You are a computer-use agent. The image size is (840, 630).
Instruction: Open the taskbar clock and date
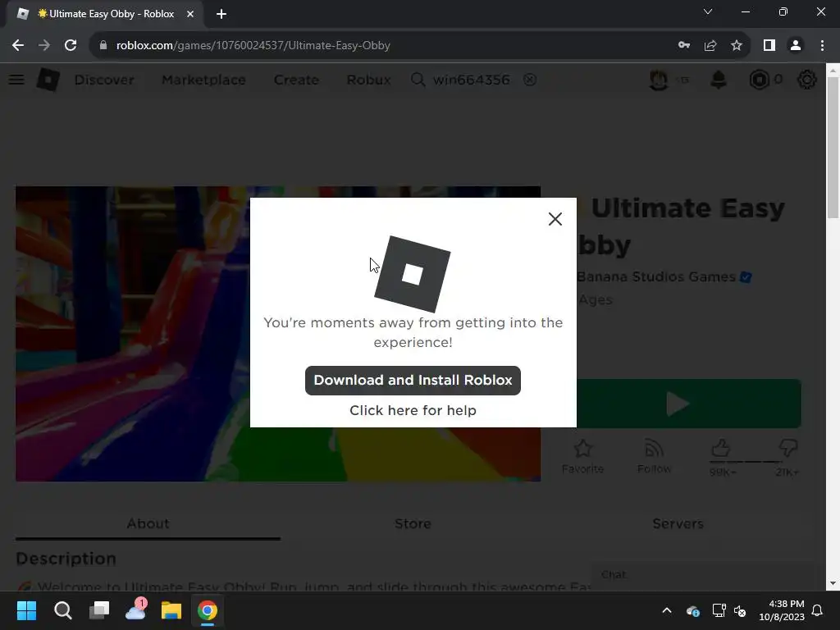click(782, 610)
